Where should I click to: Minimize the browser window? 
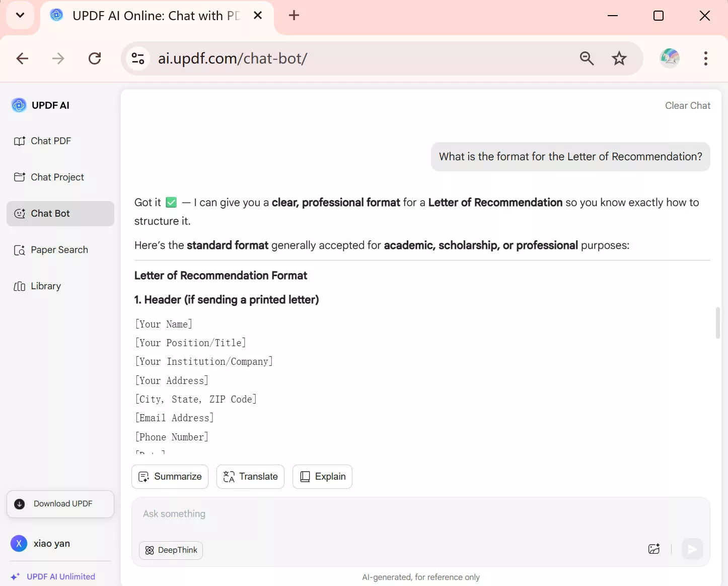(x=613, y=16)
